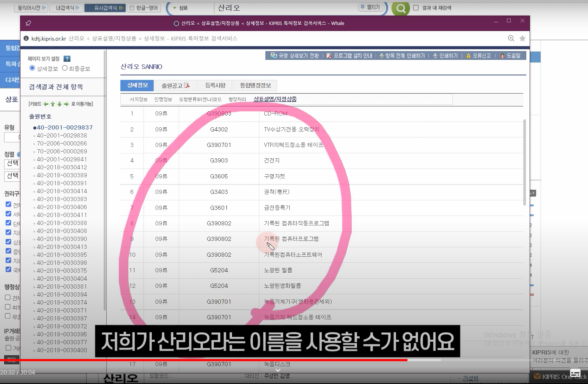The height and width of the screenshot is (384, 588).
Task: Open the 통합행정정보 tab
Action: point(255,86)
